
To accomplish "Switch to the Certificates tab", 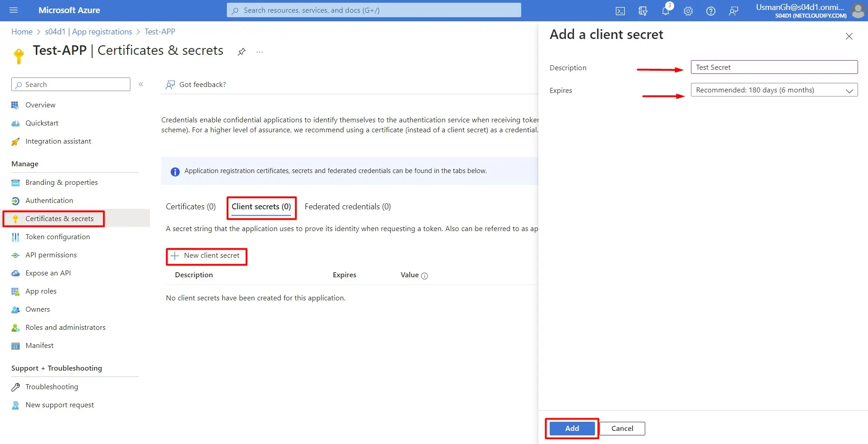I will pos(190,207).
